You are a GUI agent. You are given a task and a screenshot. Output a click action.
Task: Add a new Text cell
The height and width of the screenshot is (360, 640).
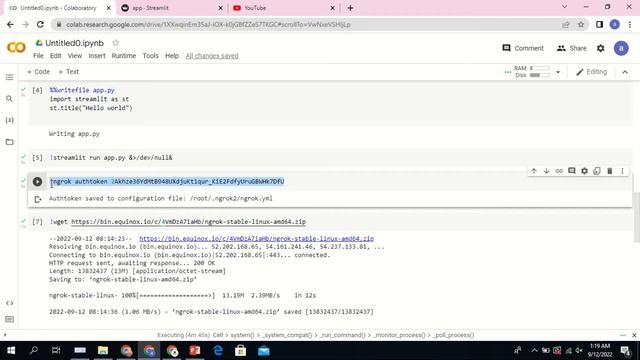pos(69,72)
